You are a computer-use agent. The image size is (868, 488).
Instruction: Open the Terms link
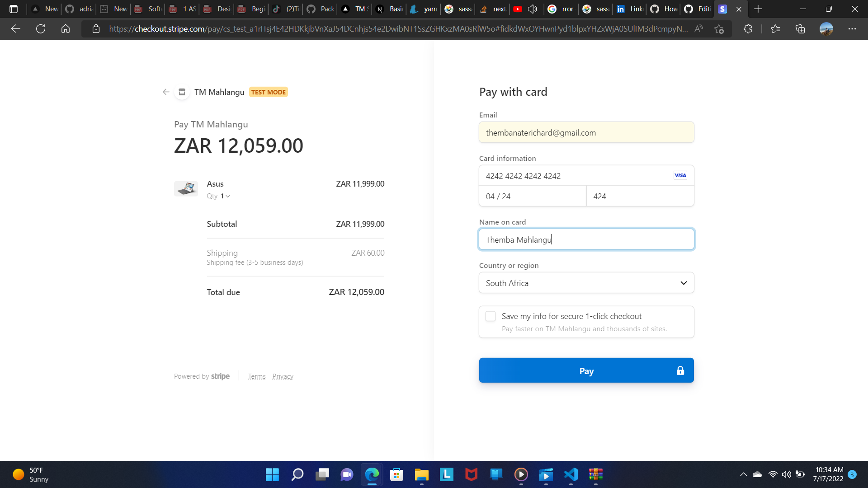pyautogui.click(x=257, y=376)
